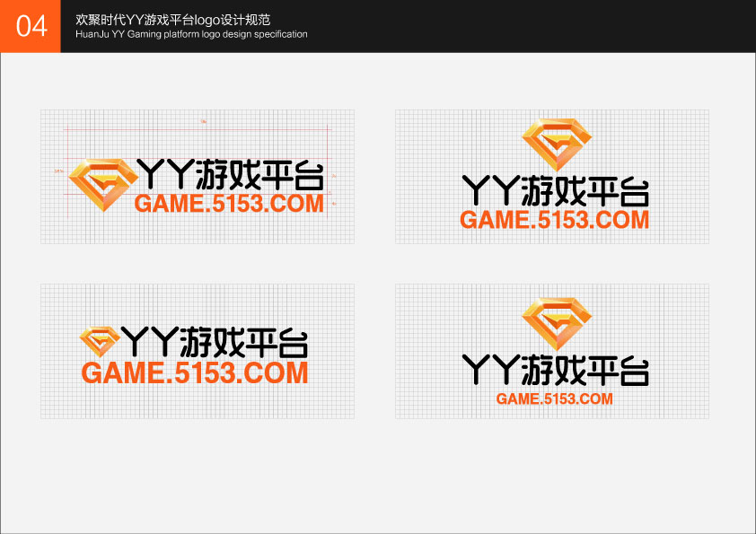Select the top-left grid specification thumbnail
Screen dimensions: 756x534
198,177
